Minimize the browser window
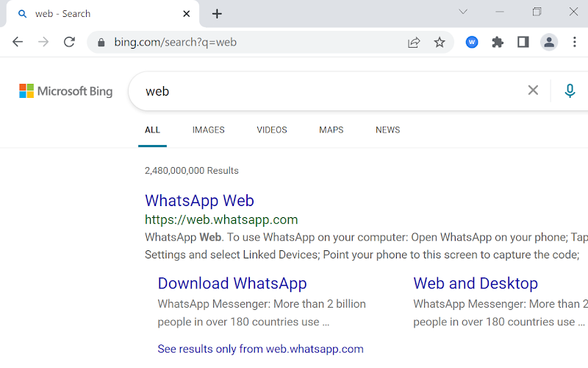The height and width of the screenshot is (368, 588). (500, 12)
